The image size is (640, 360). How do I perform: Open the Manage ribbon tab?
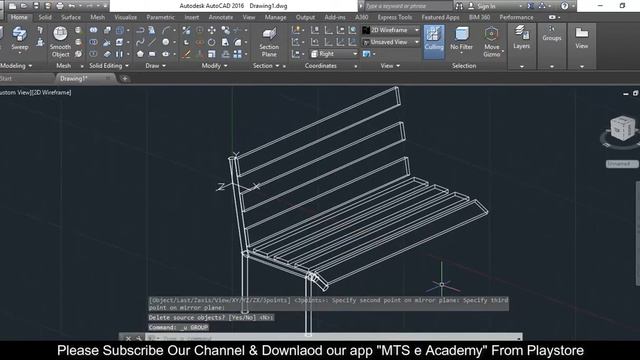coord(276,17)
